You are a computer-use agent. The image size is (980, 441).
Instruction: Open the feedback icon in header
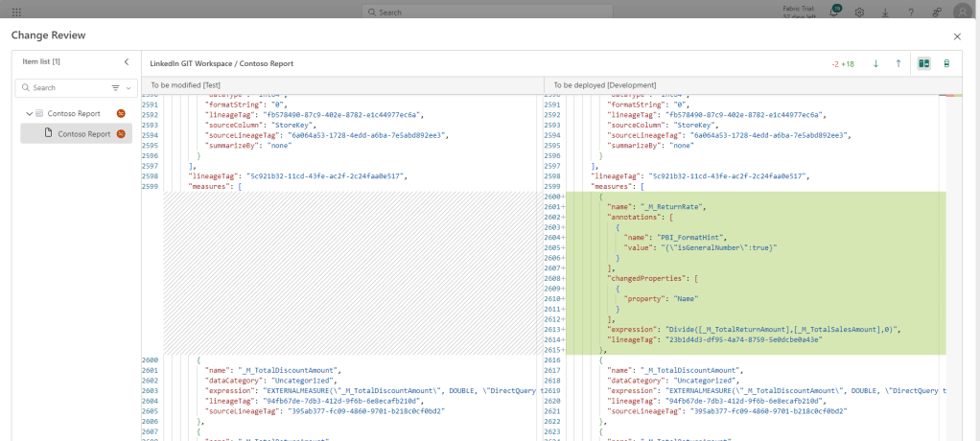tap(935, 12)
